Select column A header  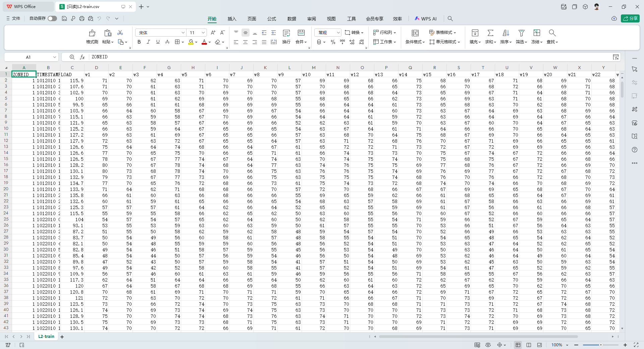(x=24, y=67)
